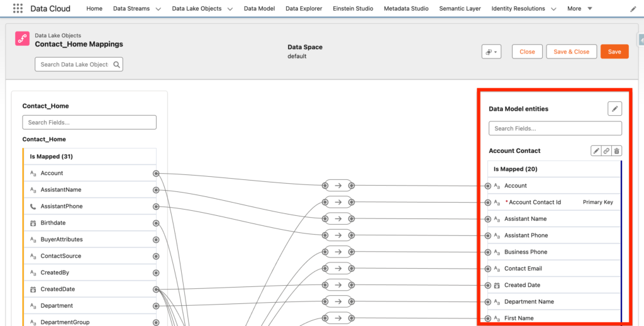Click the pencil icon beside Data Model entities

point(614,109)
